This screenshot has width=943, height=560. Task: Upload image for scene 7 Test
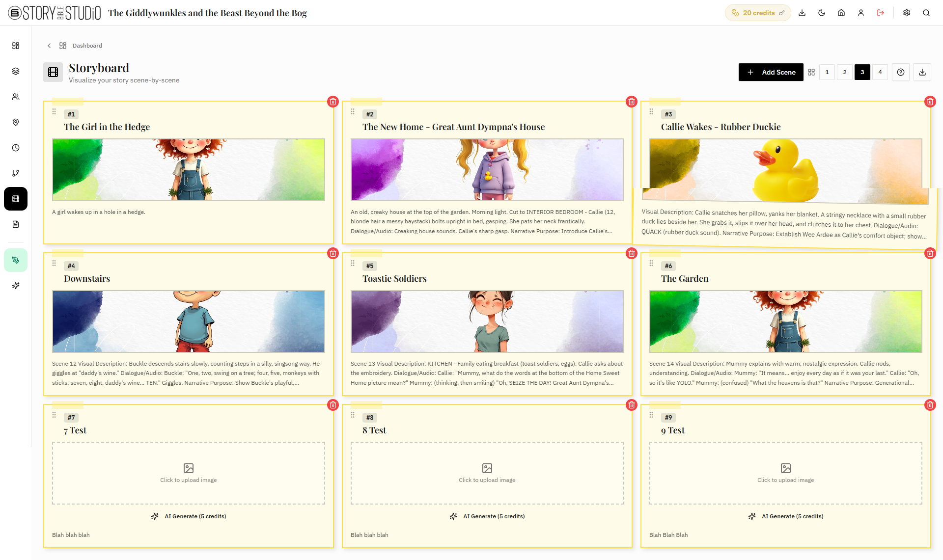pyautogui.click(x=189, y=473)
